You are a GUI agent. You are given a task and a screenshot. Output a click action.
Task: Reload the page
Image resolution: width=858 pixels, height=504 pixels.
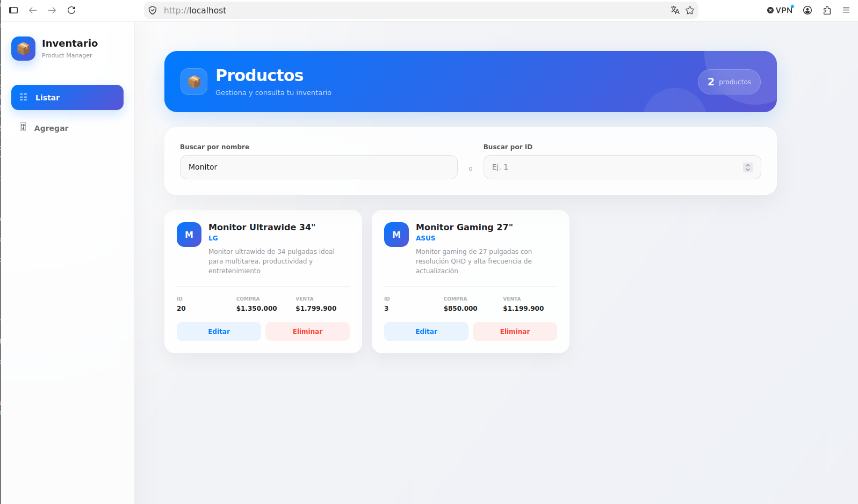coord(71,10)
